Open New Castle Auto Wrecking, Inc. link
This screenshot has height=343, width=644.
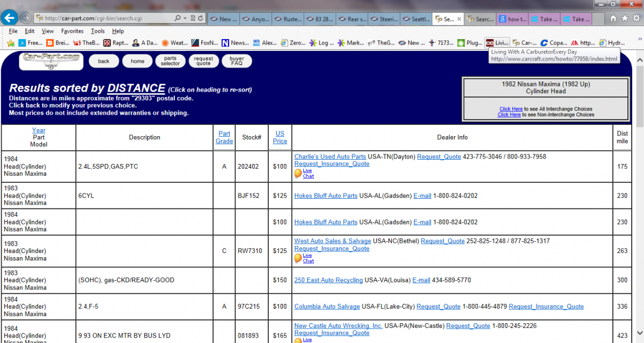338,325
